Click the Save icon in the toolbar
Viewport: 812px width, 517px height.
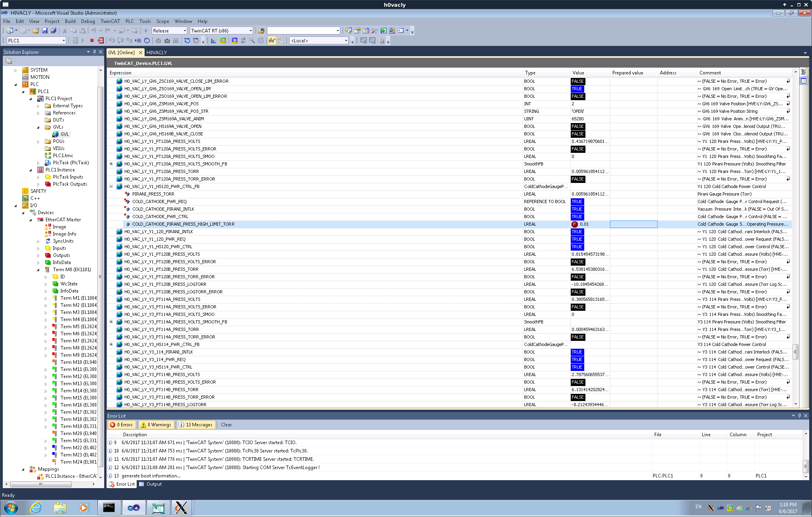pyautogui.click(x=45, y=30)
